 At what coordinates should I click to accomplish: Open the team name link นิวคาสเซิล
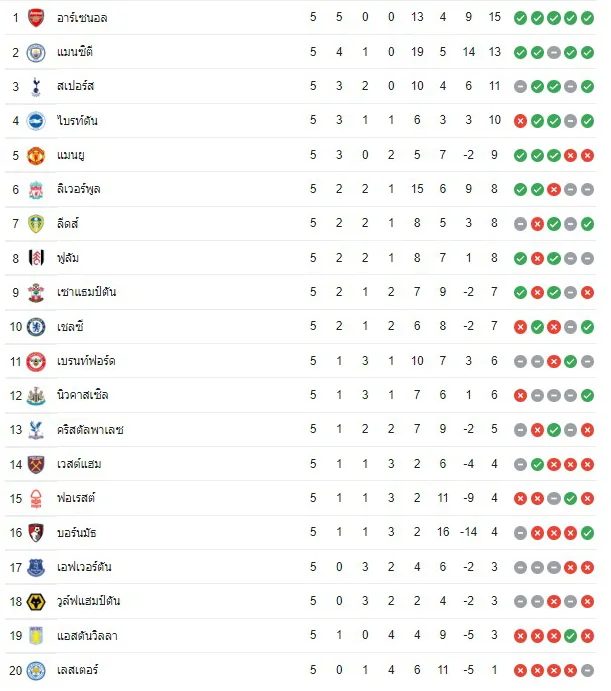[82, 395]
